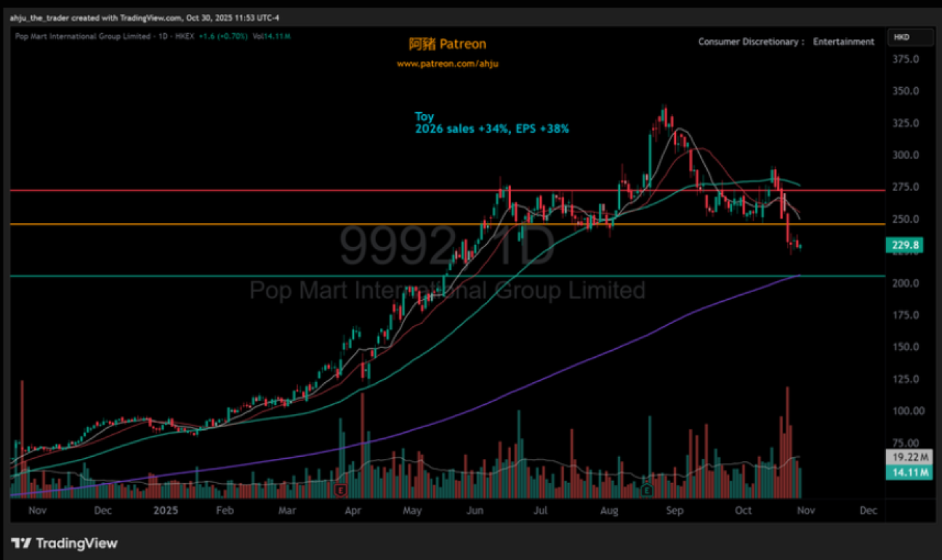Screen dimensions: 942x560
Task: Click the green earnings E marker in August
Action: pos(647,491)
